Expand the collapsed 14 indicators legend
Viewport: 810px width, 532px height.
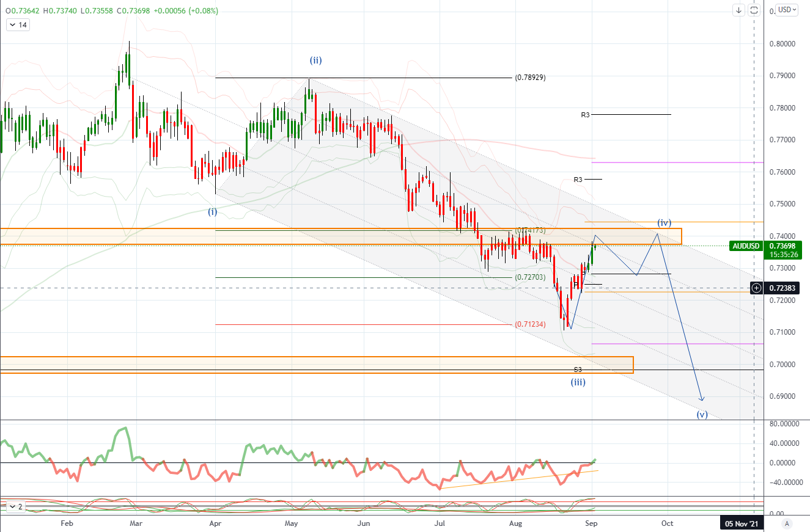[18, 25]
